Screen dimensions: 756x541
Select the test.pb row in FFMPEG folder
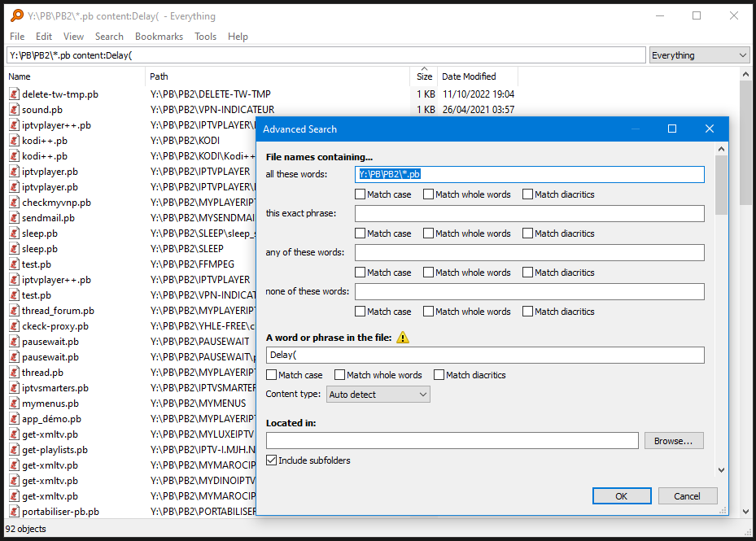click(x=130, y=264)
